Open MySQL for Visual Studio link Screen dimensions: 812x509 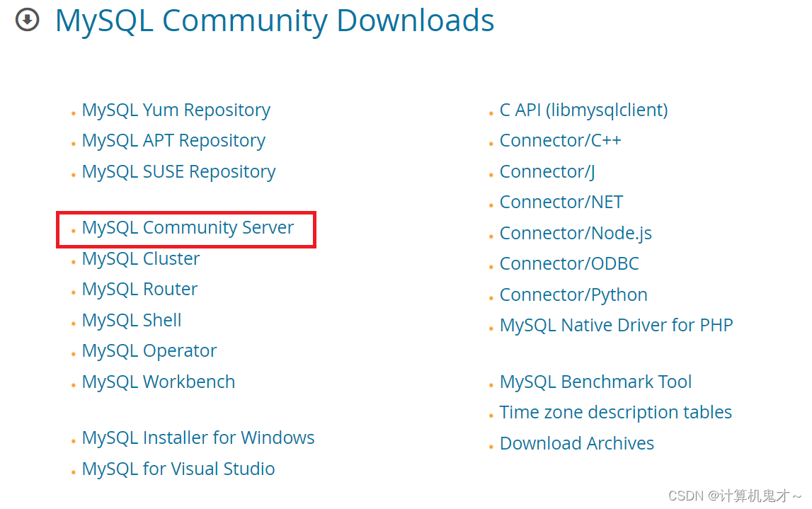tap(178, 469)
